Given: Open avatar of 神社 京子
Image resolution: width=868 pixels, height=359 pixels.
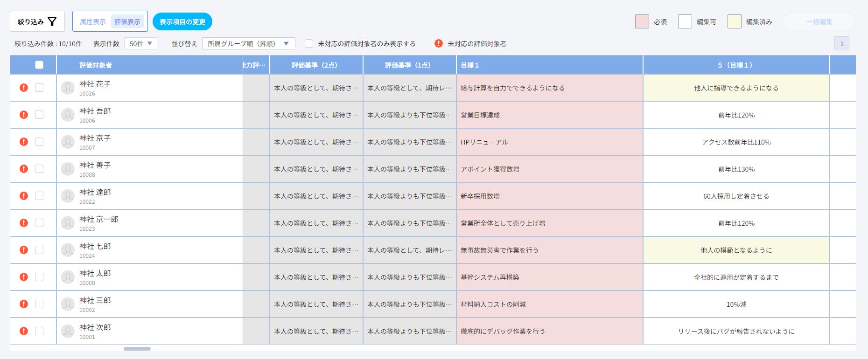Looking at the screenshot, I should tap(68, 142).
